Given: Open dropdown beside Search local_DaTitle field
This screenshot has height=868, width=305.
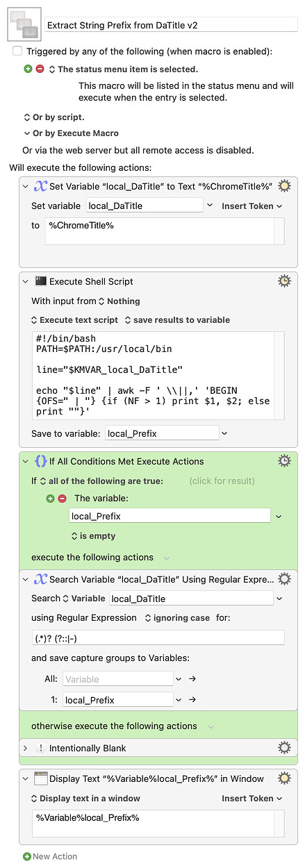Looking at the screenshot, I should click(280, 599).
